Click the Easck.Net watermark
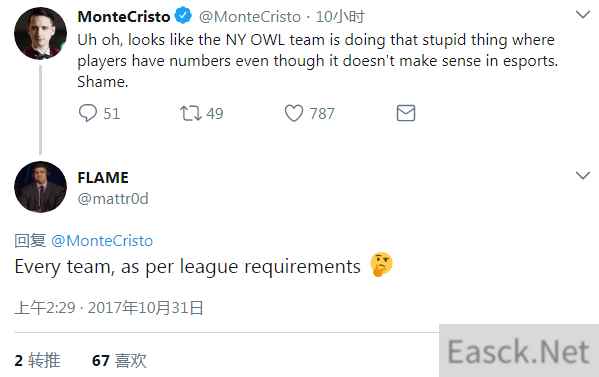This screenshot has height=377, width=599. point(519,351)
